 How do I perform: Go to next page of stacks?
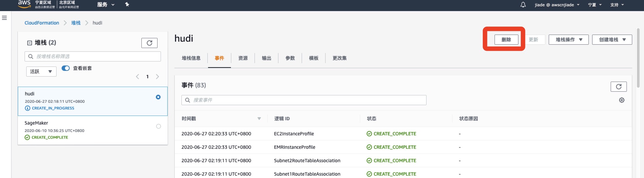(x=157, y=77)
